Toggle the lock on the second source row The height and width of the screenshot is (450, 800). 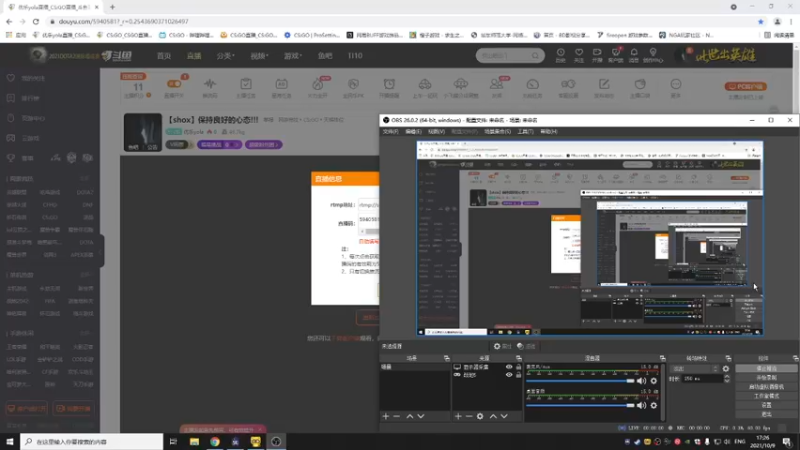click(x=518, y=375)
